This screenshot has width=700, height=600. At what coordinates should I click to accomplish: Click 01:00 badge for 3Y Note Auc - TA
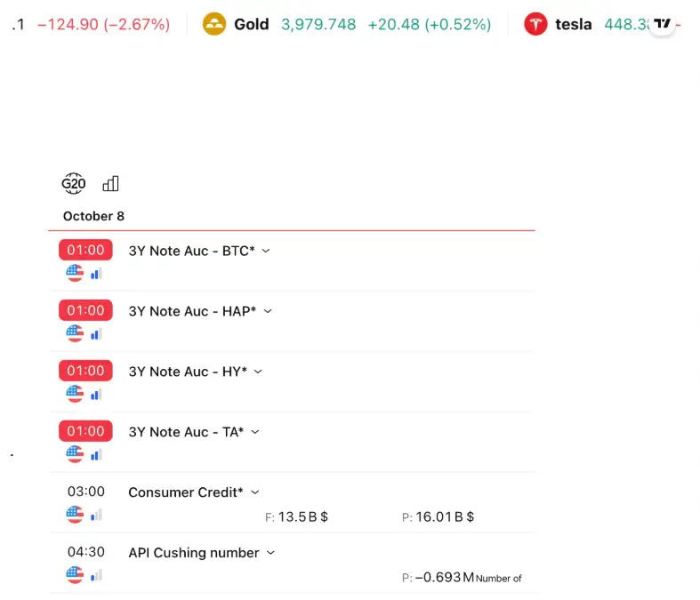85,431
